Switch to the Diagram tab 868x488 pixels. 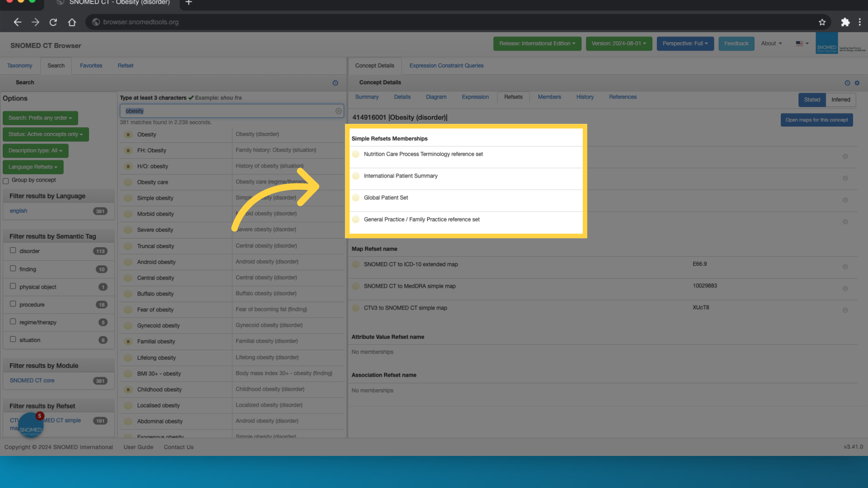(436, 97)
